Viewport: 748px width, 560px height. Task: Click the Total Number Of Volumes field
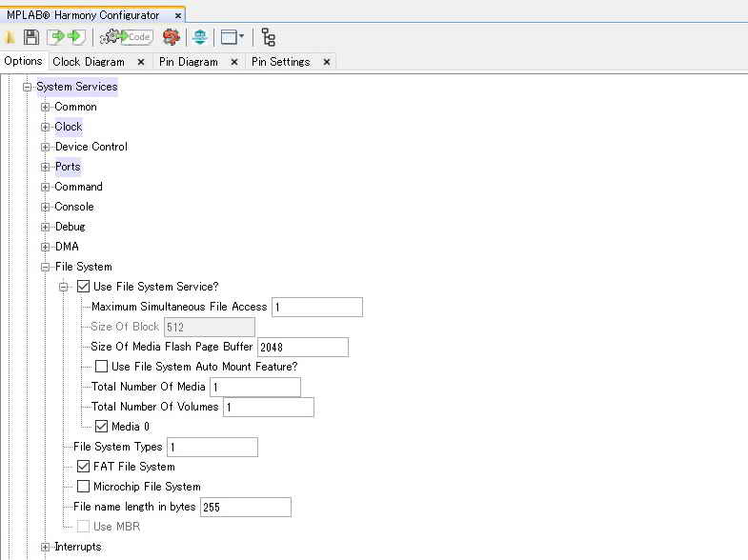(269, 407)
